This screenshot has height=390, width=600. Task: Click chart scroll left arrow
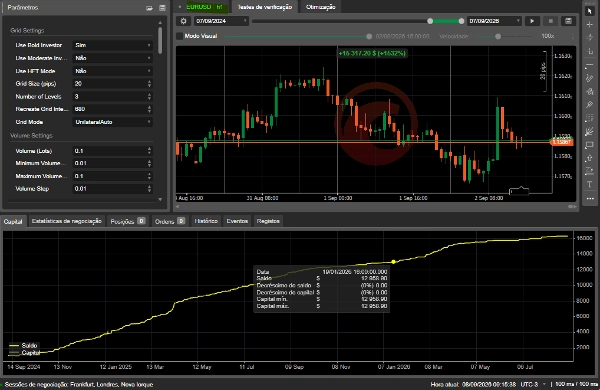click(x=177, y=207)
